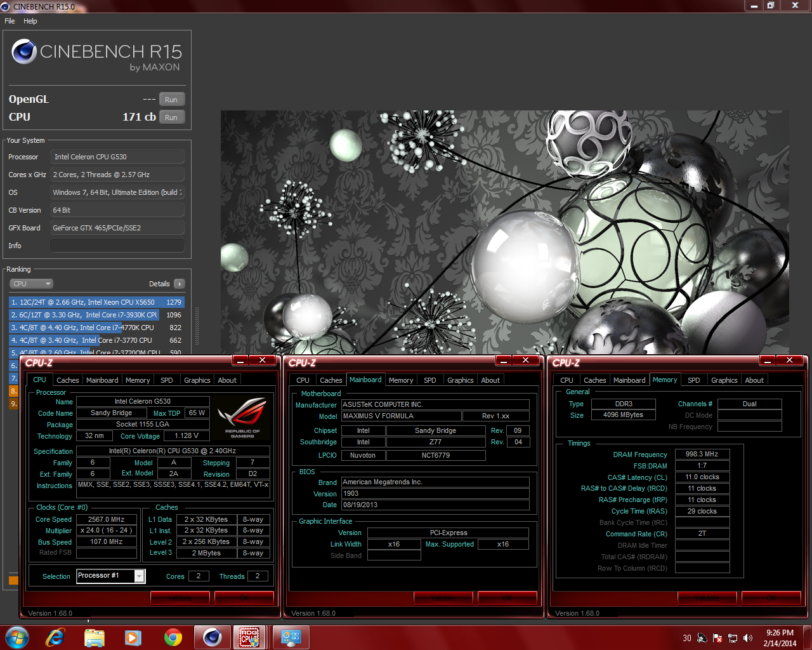Click DRAM Frequency value 998.3 MHz
This screenshot has height=650, width=812.
click(702, 454)
